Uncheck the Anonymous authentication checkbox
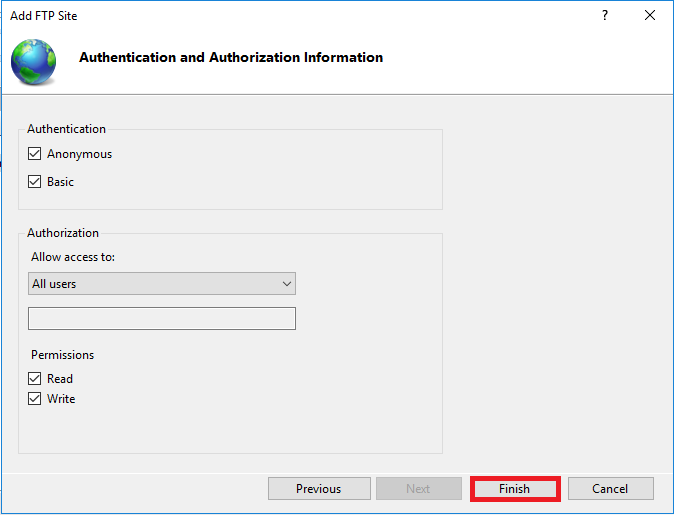This screenshot has width=674, height=515. (x=34, y=153)
